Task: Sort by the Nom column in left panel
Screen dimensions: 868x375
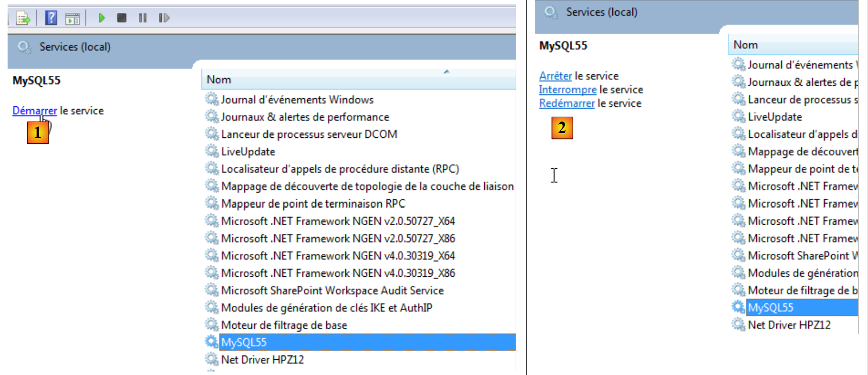Action: [219, 80]
